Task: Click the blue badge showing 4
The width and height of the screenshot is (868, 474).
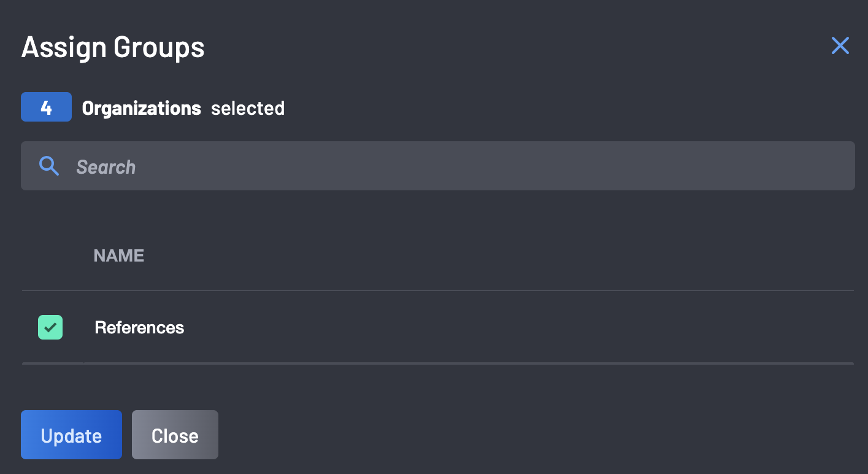Action: [x=46, y=107]
